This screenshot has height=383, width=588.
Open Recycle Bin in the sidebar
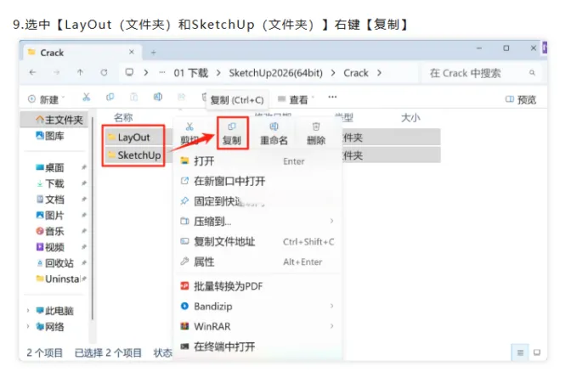tap(54, 263)
